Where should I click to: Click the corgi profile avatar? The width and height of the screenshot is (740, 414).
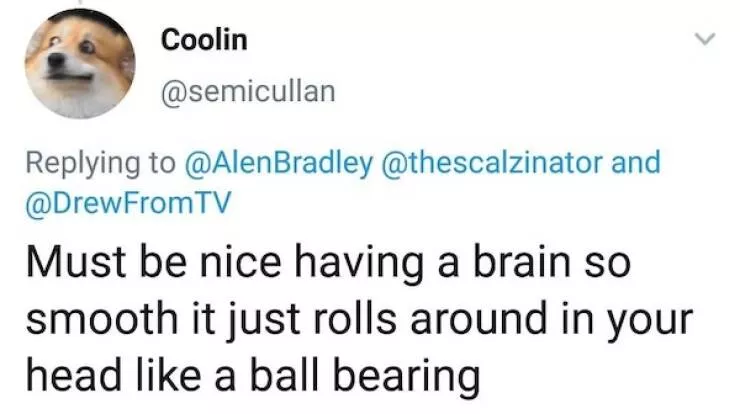point(80,66)
